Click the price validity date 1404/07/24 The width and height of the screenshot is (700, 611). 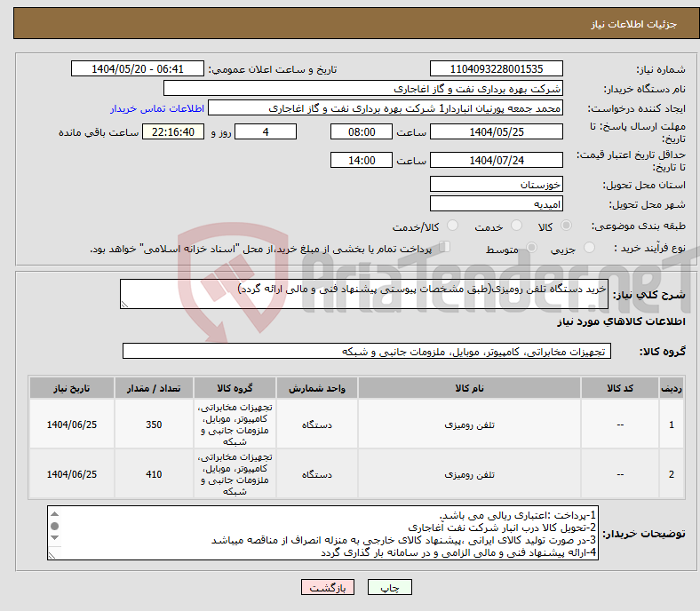coord(496,160)
